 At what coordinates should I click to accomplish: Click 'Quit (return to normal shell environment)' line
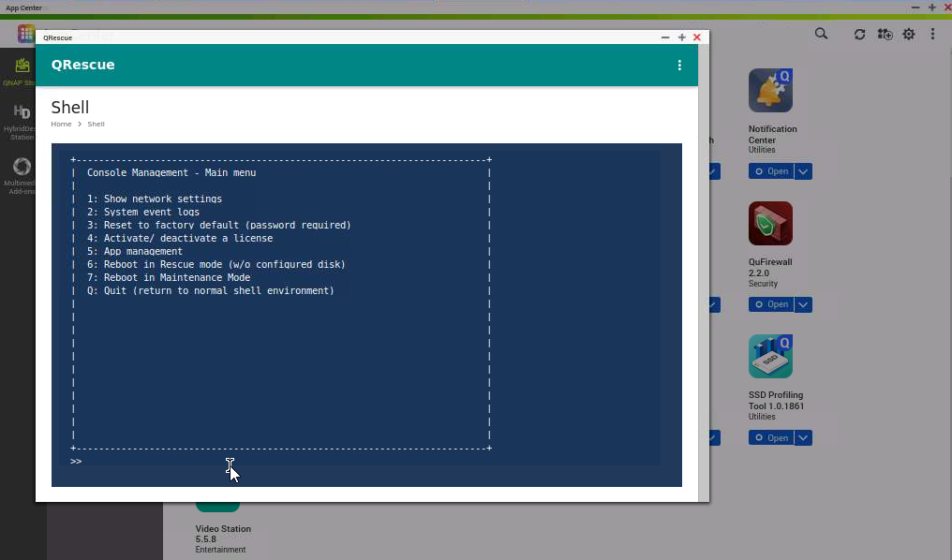click(x=211, y=290)
